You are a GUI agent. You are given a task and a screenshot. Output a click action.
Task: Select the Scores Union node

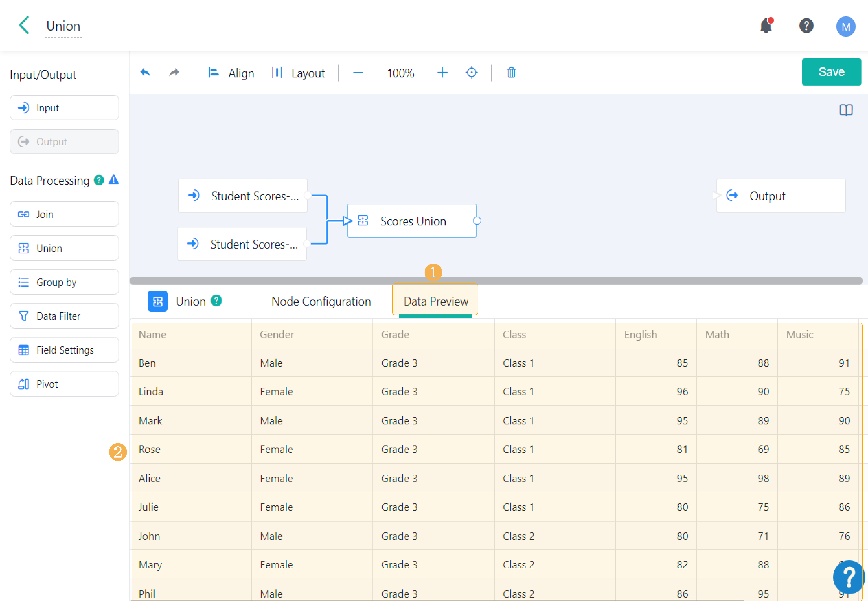pyautogui.click(x=412, y=221)
